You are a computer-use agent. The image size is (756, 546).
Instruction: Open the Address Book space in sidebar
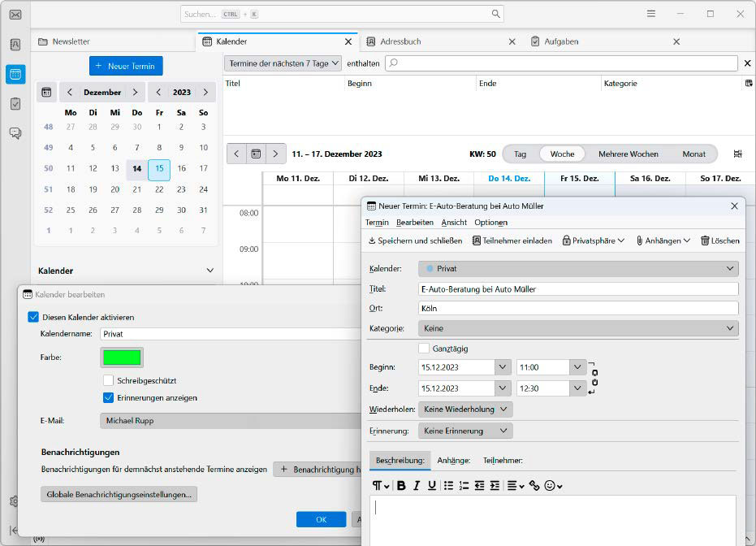point(15,45)
